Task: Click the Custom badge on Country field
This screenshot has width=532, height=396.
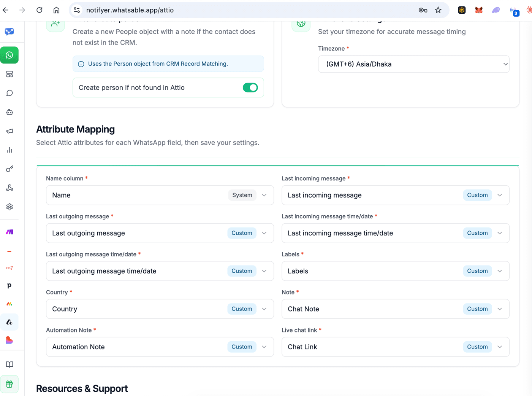Action: point(242,309)
